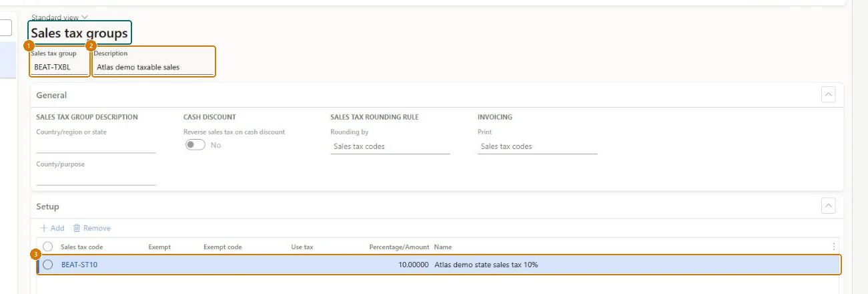Screen dimensions: 868x294
Task: Click the 10.00000 percentage cell
Action: click(414, 265)
